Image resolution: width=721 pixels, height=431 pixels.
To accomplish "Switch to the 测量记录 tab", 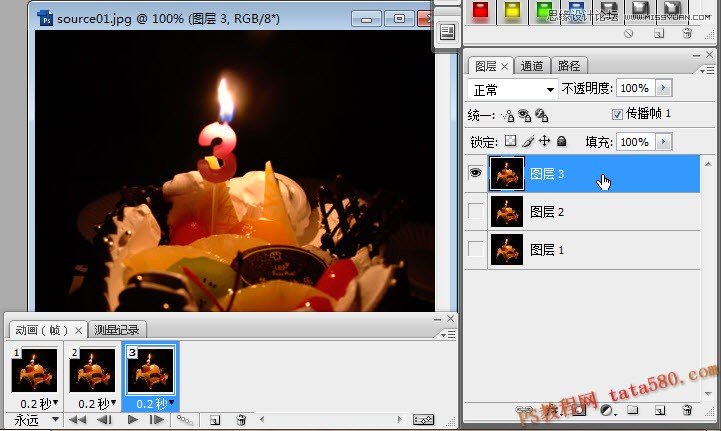I will 117,330.
